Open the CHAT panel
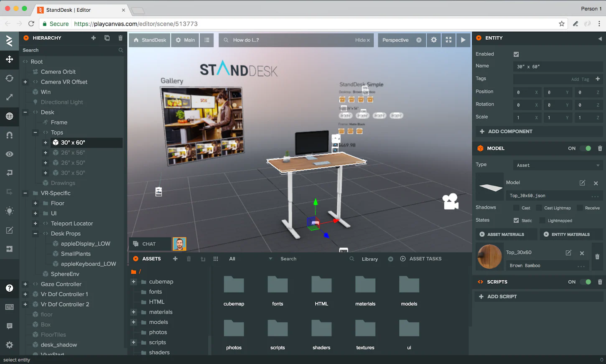The image size is (606, 364). [x=150, y=244]
